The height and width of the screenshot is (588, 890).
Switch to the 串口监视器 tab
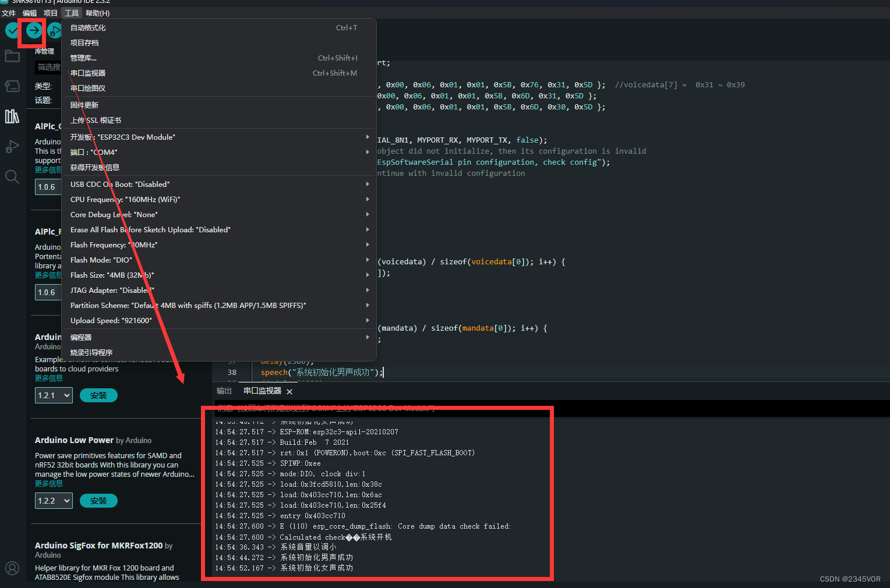coord(262,391)
